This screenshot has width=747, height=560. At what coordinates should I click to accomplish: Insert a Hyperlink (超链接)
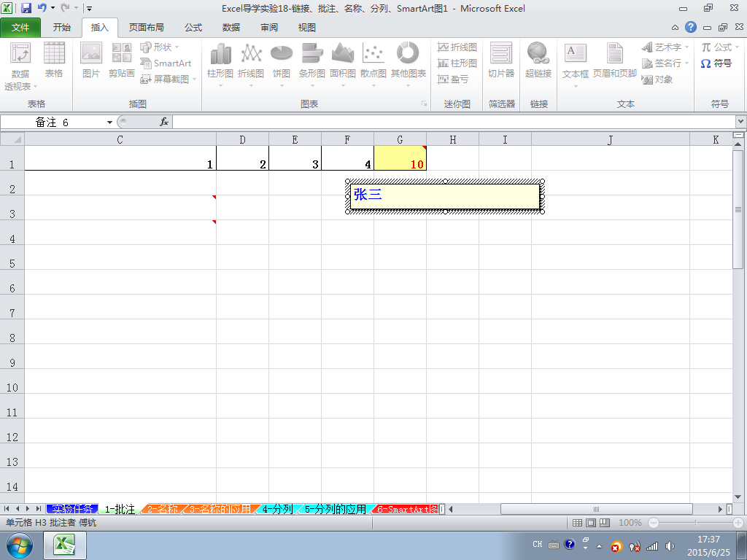point(538,60)
